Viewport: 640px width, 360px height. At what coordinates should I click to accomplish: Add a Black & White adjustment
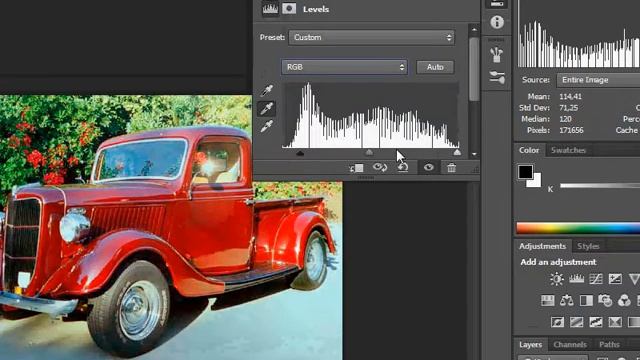(x=586, y=301)
